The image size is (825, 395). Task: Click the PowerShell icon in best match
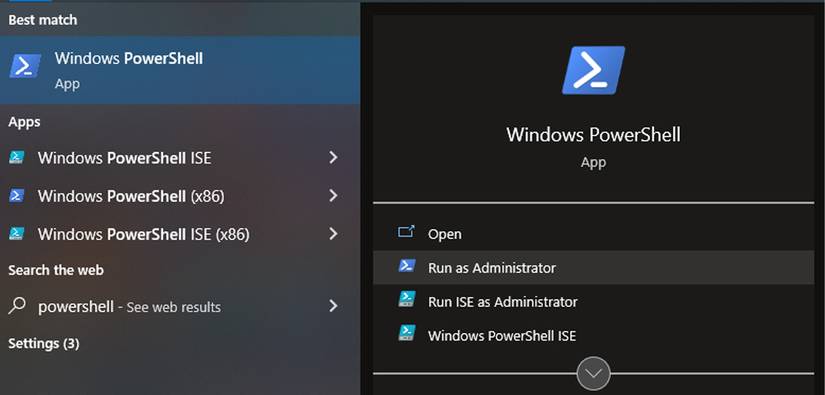click(x=25, y=66)
